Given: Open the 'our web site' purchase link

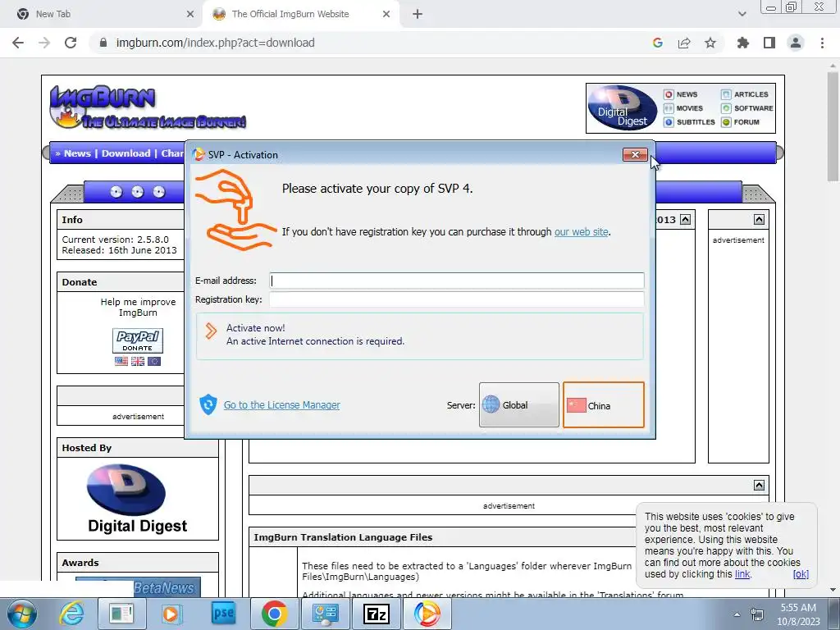Looking at the screenshot, I should pos(582,232).
